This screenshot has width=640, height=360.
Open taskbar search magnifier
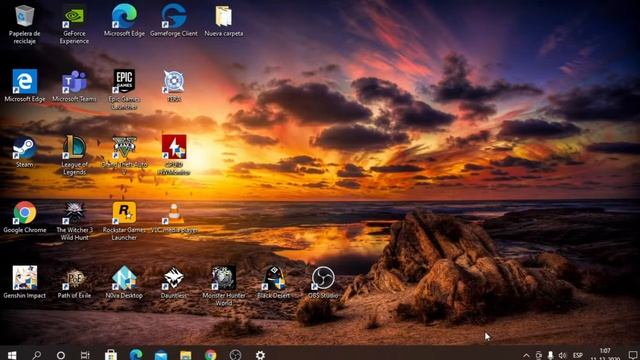pyautogui.click(x=37, y=355)
